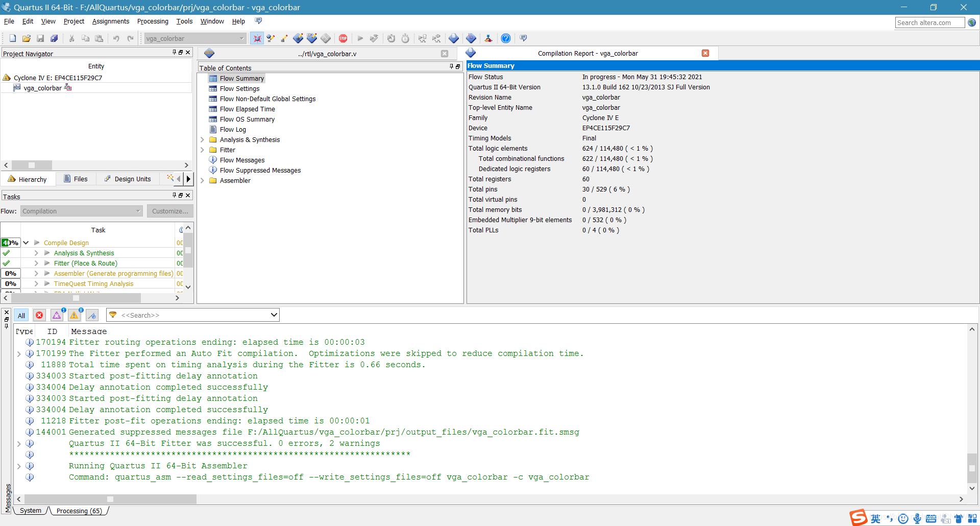
Task: Click the New File toolbar icon
Action: pyautogui.click(x=13, y=38)
